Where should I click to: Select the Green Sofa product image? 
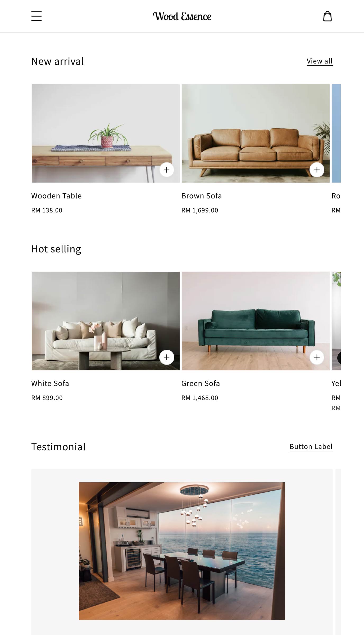[x=256, y=321]
